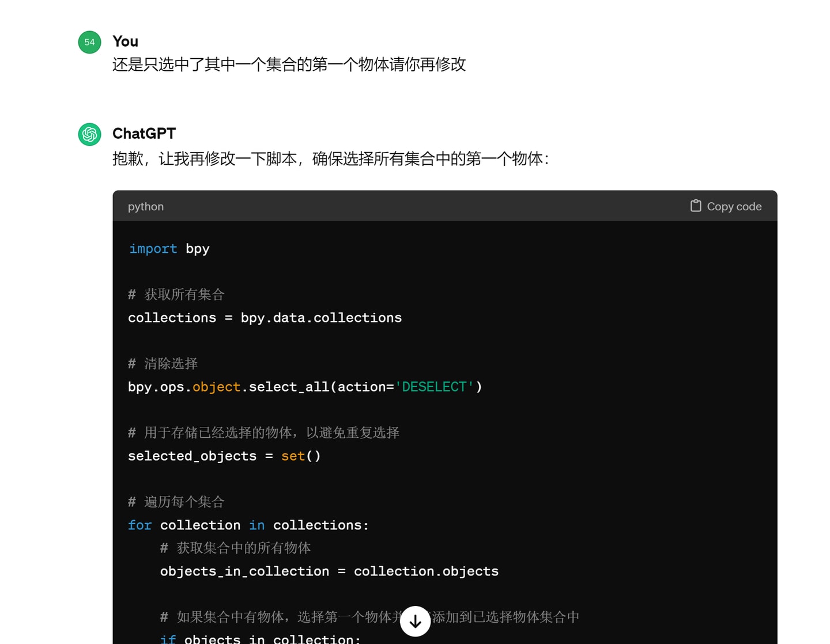Click the comment '# 遍历每个集合'

click(176, 502)
